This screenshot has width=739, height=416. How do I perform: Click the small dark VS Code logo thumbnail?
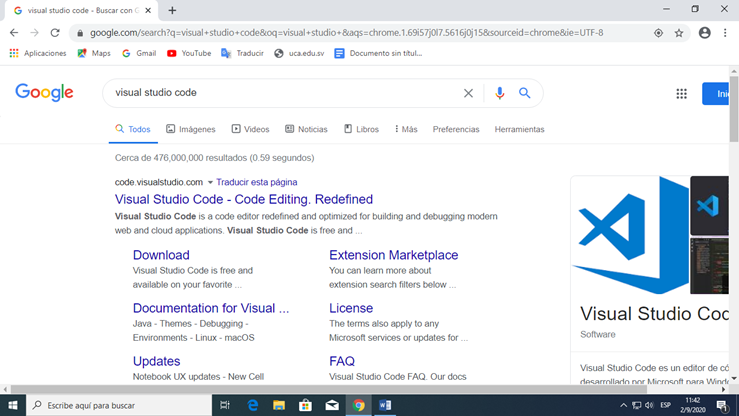[x=709, y=205]
